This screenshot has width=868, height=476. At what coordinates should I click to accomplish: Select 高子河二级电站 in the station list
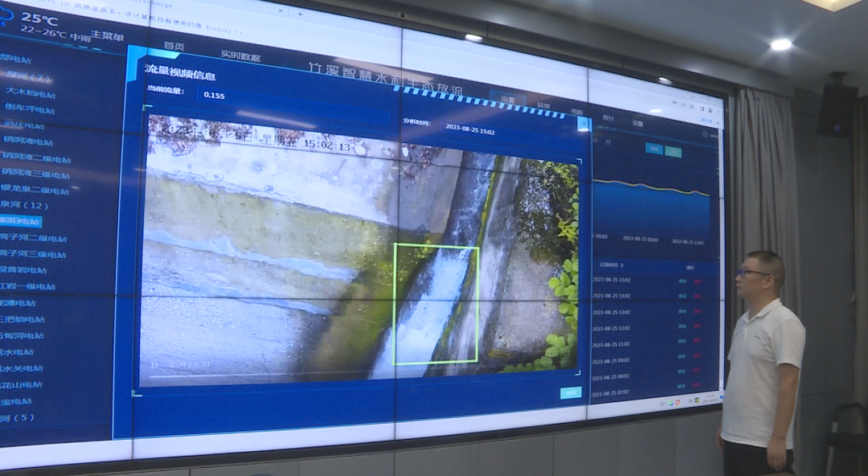(33, 238)
